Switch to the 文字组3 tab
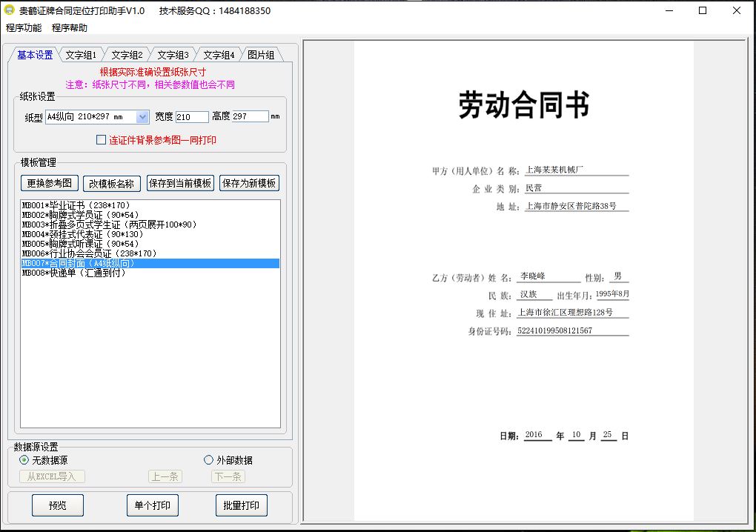 (x=173, y=55)
